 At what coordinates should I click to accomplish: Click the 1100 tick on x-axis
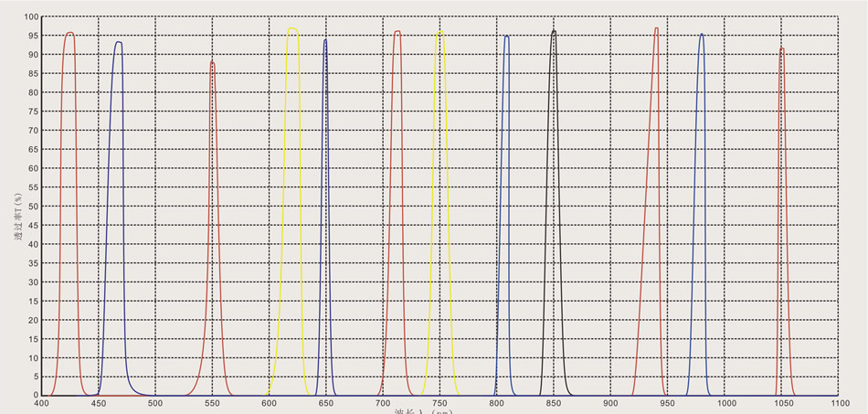click(840, 402)
